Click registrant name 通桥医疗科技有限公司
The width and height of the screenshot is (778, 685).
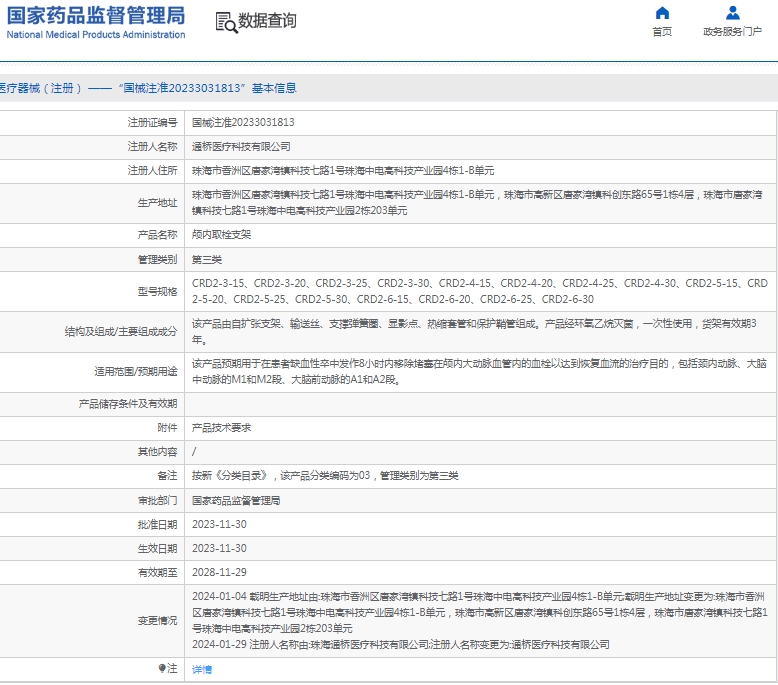click(x=241, y=147)
